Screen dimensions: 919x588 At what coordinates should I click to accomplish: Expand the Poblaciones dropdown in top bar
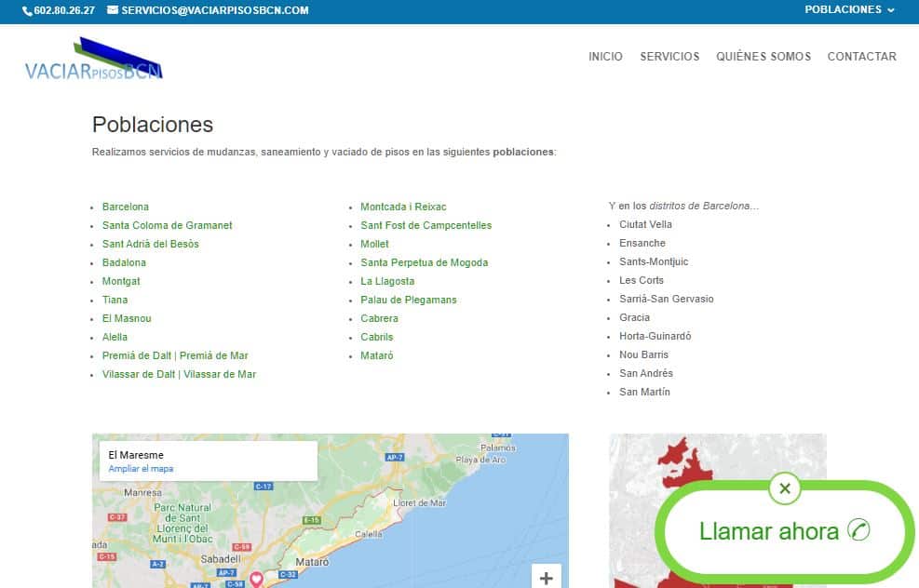pyautogui.click(x=849, y=10)
